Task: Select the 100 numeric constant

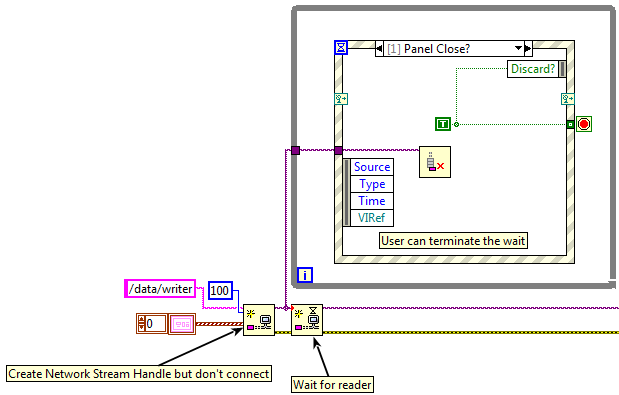Action: tap(220, 290)
